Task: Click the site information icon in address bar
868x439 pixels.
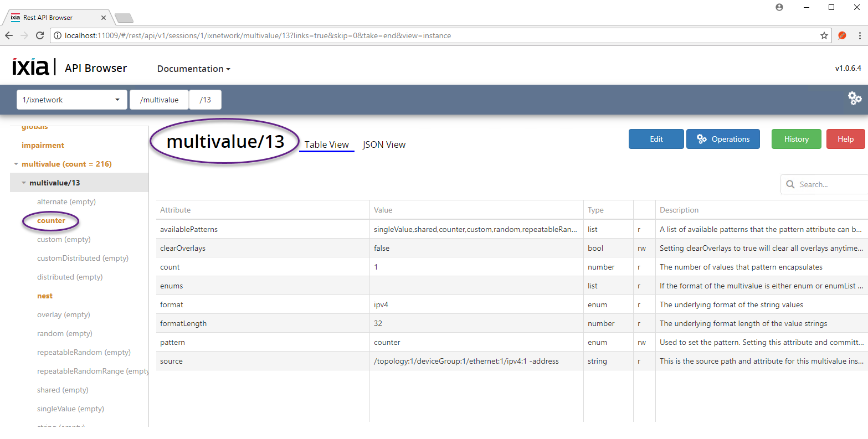Action: point(58,35)
